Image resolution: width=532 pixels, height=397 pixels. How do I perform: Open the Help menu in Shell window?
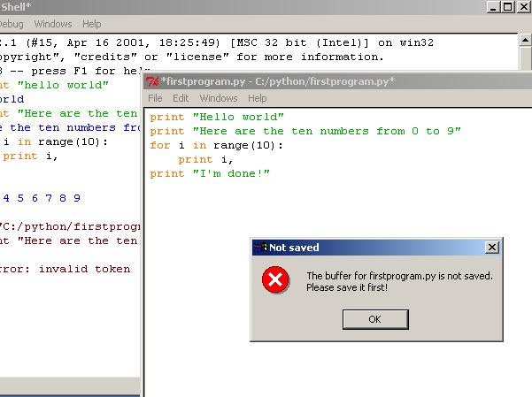click(x=91, y=24)
